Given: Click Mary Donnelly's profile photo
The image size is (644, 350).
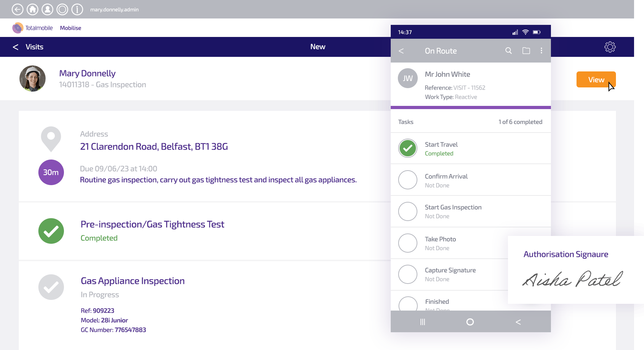Looking at the screenshot, I should [x=32, y=79].
